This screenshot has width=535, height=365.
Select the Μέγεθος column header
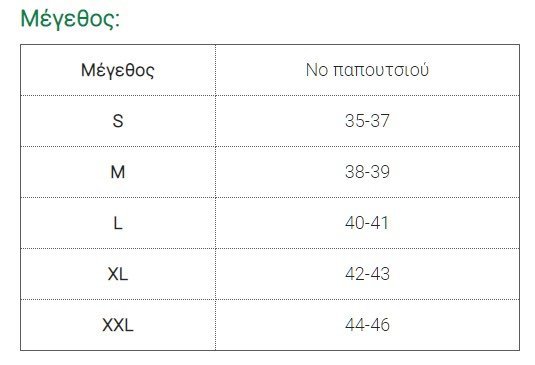tap(118, 70)
